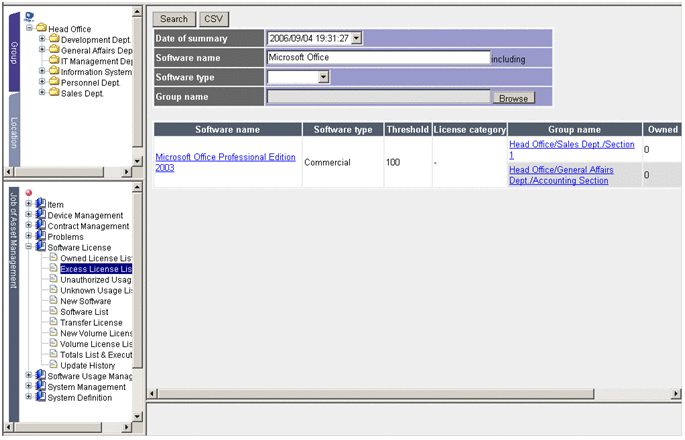The image size is (685, 440).
Task: Click the General Affairs Dept folder icon
Action: [54, 49]
